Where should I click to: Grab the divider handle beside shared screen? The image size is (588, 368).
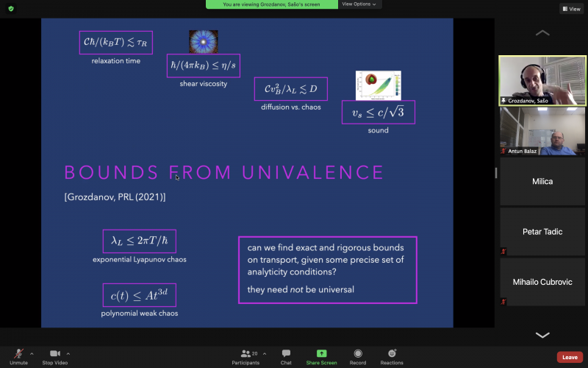495,173
